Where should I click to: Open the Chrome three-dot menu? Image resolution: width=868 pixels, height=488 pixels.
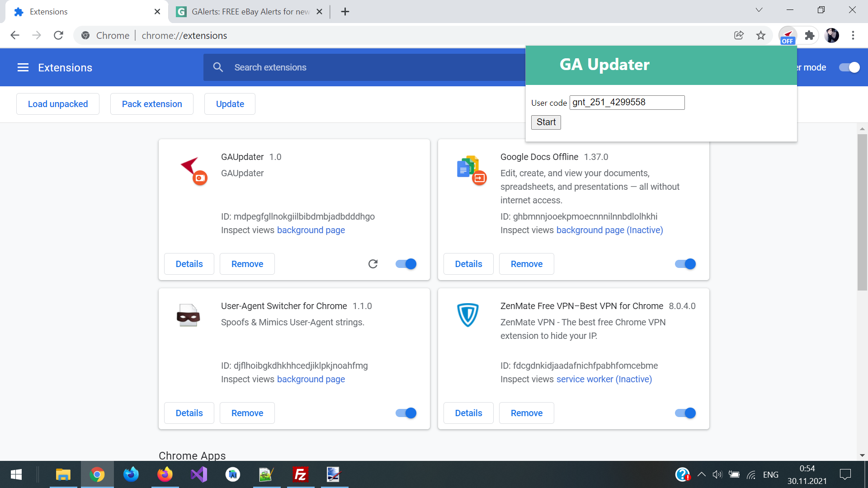853,35
